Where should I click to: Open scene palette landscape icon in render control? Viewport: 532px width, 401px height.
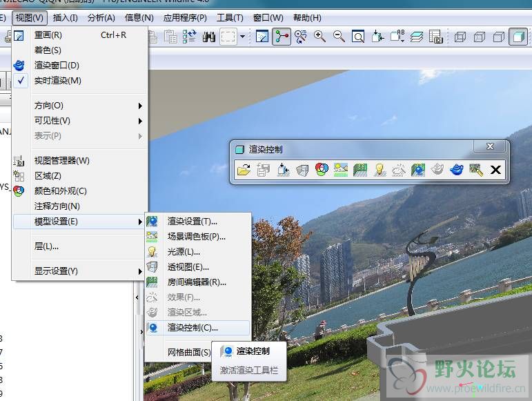click(x=341, y=169)
